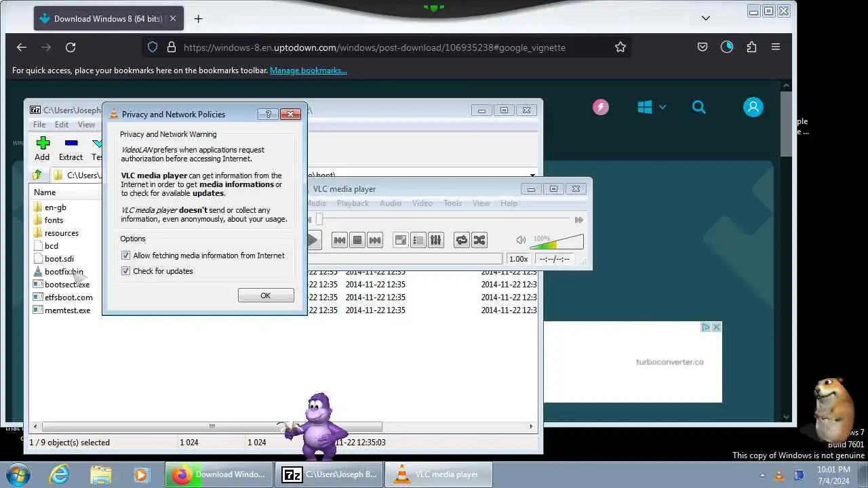Open VLC Audio menu
Image resolution: width=868 pixels, height=488 pixels.
click(391, 203)
